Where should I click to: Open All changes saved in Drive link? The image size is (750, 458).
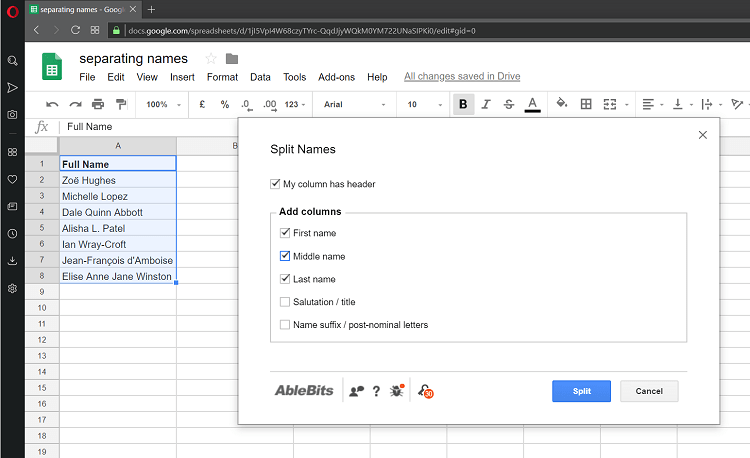pyautogui.click(x=461, y=77)
